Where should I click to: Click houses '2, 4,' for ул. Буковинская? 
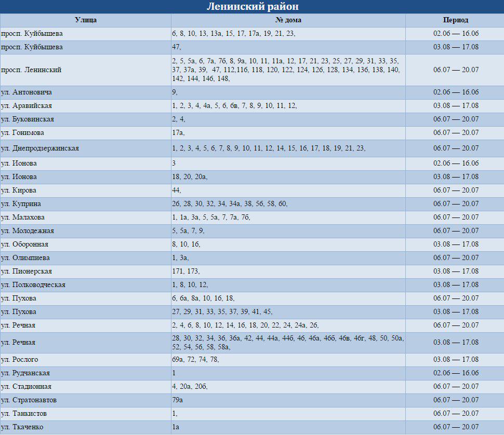tap(178, 119)
